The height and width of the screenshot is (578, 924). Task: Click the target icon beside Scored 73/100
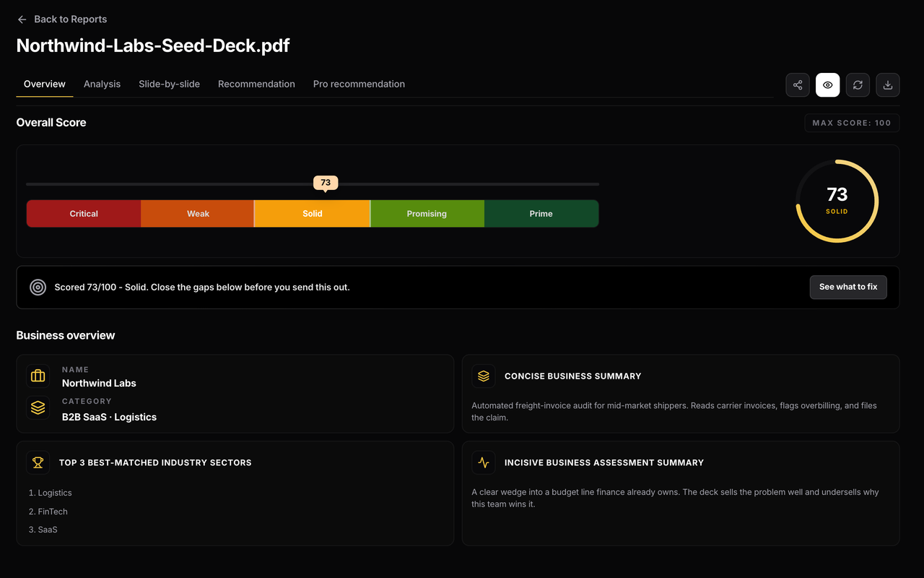pyautogui.click(x=38, y=287)
